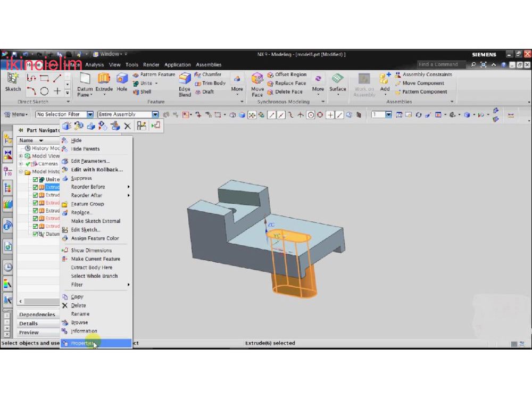Viewport: 532px width, 399px height.
Task: Switch to the Render ribbon tab
Action: pos(151,65)
